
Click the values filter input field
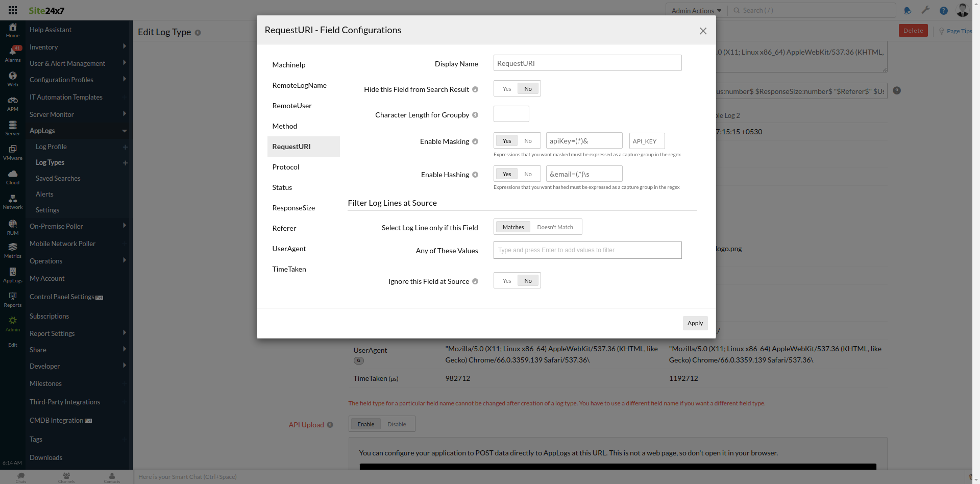pyautogui.click(x=587, y=250)
